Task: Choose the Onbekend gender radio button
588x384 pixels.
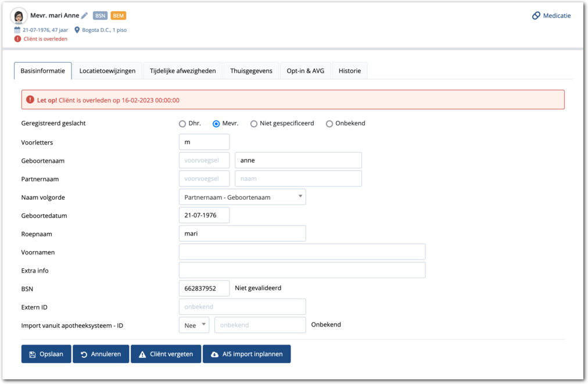Action: pos(329,124)
